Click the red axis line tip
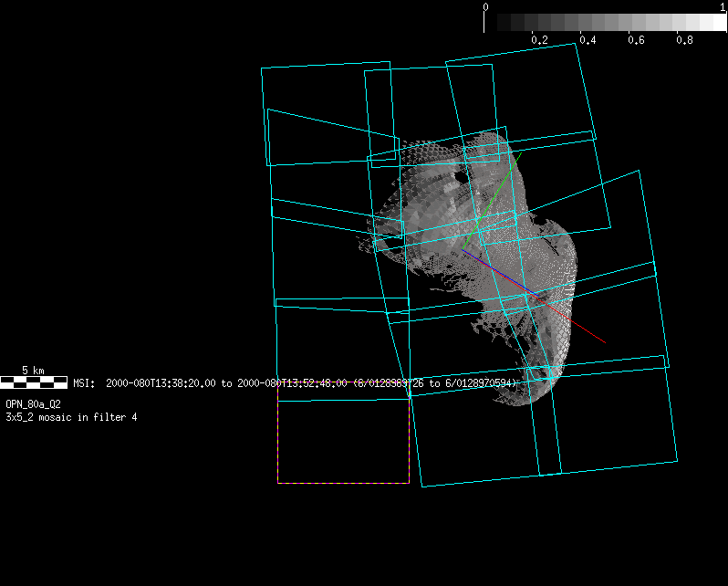 click(602, 341)
